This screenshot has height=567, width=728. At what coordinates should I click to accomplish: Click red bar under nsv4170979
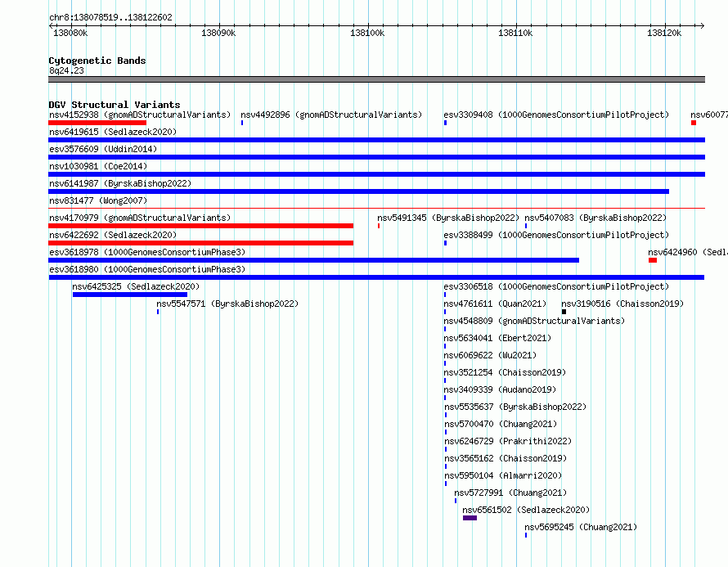coord(200,226)
